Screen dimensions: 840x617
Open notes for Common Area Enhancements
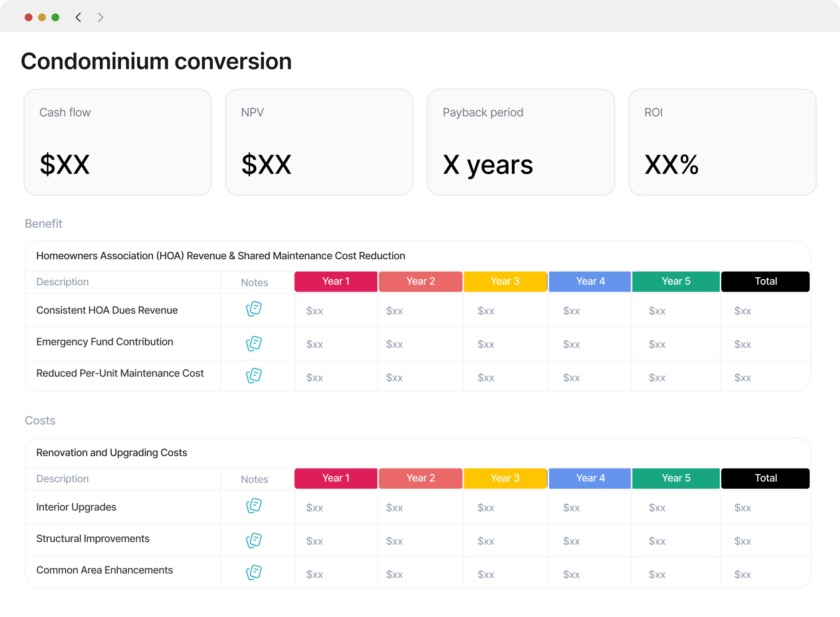254,573
